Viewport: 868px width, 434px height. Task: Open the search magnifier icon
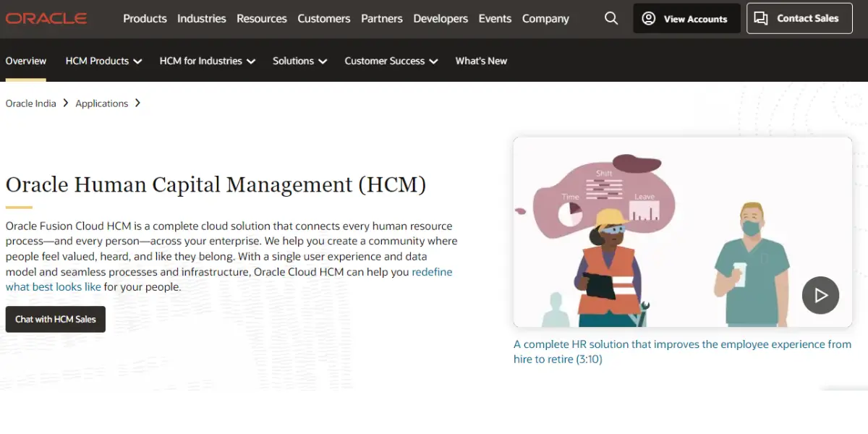(611, 18)
